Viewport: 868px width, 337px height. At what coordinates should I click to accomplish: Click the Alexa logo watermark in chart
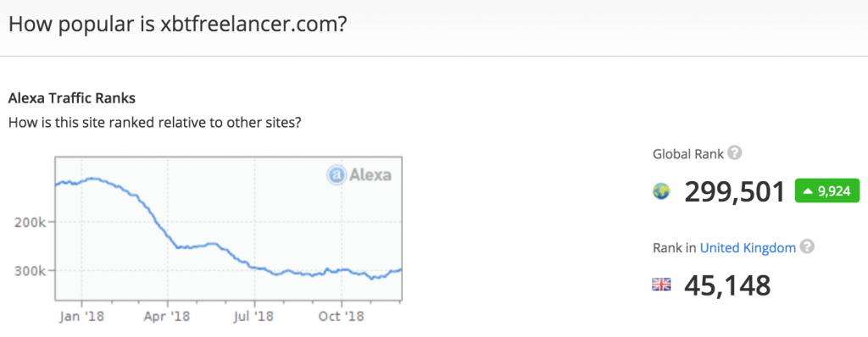[359, 175]
